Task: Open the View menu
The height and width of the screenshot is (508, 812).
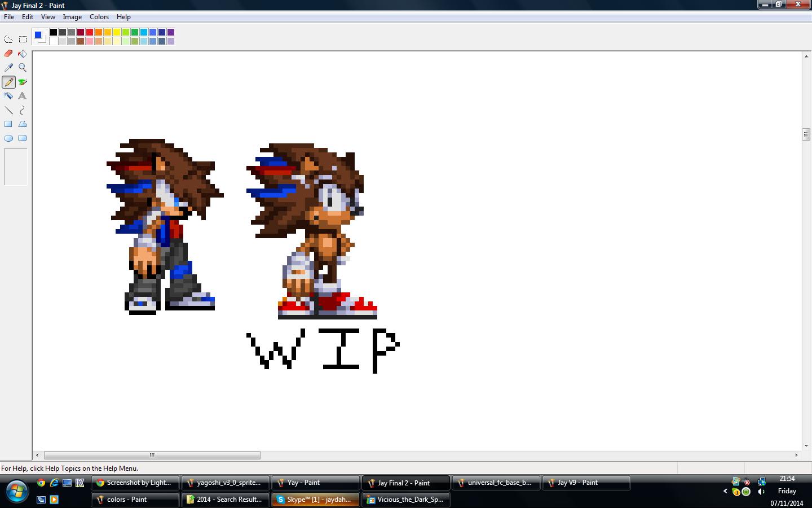Action: pyautogui.click(x=48, y=17)
